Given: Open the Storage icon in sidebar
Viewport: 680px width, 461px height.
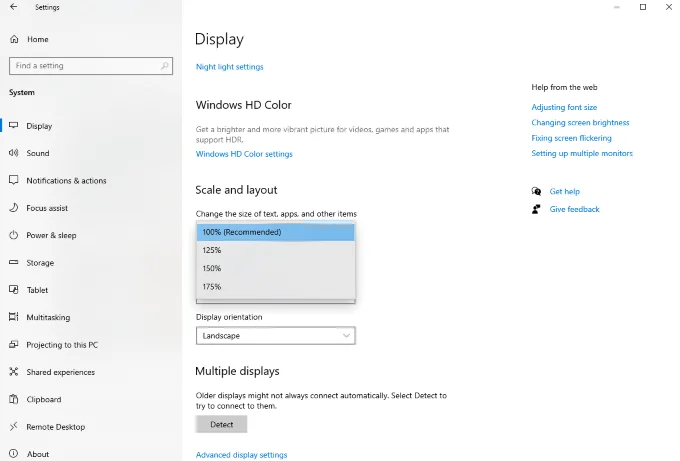Looking at the screenshot, I should (x=14, y=263).
